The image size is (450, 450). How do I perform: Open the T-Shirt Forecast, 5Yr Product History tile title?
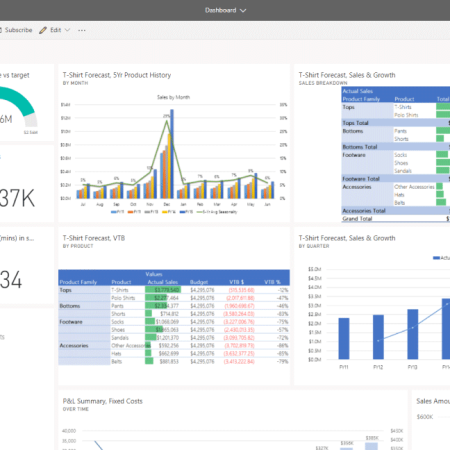point(117,75)
